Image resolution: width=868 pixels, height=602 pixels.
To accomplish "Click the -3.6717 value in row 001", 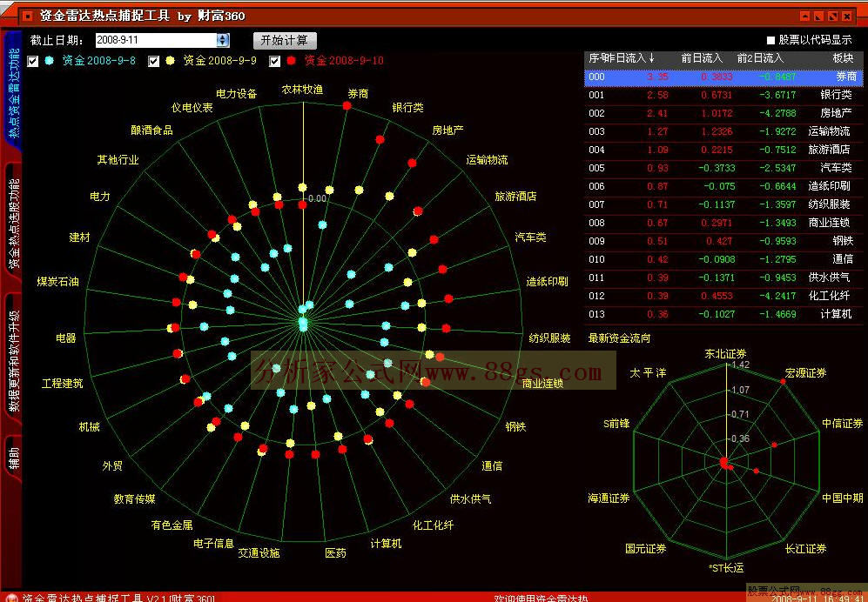I will pos(777,95).
